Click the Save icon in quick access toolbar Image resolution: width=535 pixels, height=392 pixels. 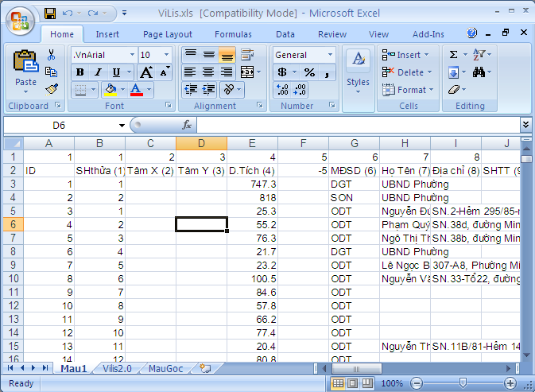50,14
